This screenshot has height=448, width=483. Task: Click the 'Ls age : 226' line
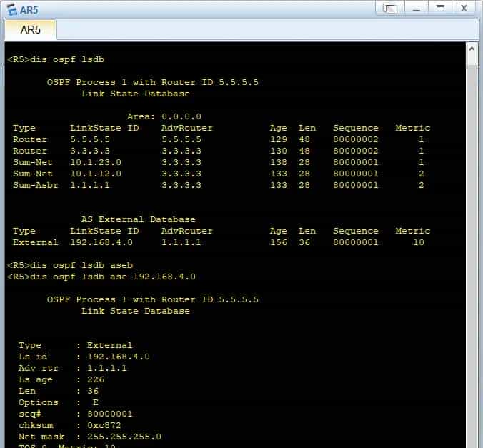[61, 379]
